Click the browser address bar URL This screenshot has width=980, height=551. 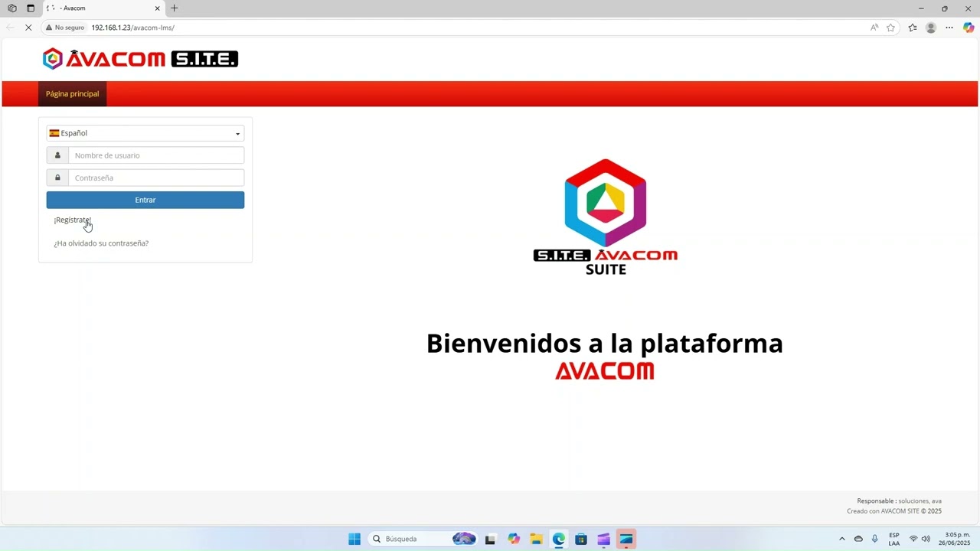click(x=132, y=28)
